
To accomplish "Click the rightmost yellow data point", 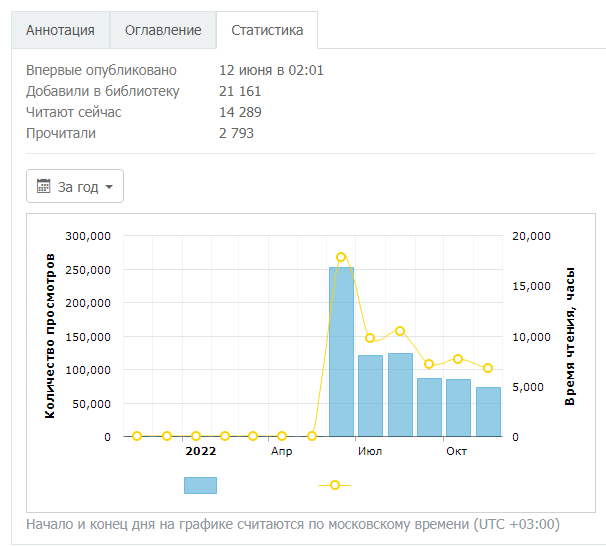I will pyautogui.click(x=488, y=368).
